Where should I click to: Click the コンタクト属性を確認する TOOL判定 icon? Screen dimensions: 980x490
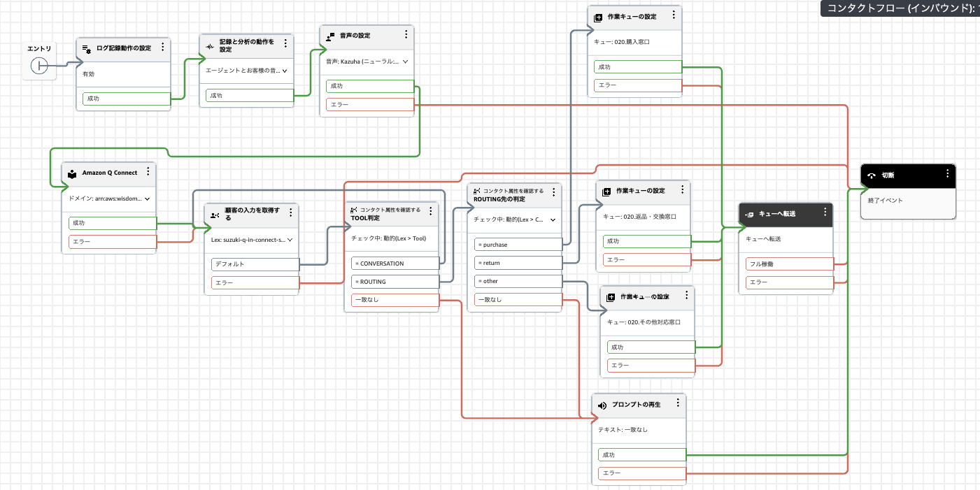coord(354,210)
